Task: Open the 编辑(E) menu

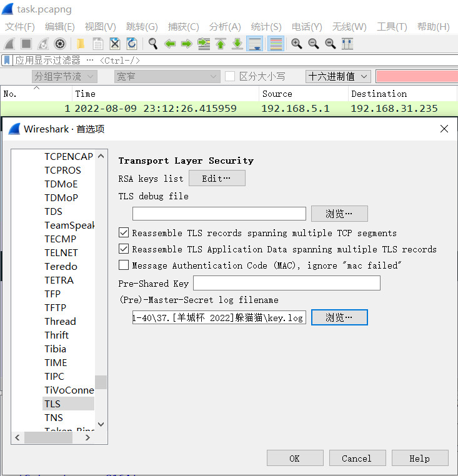Action: (60, 27)
